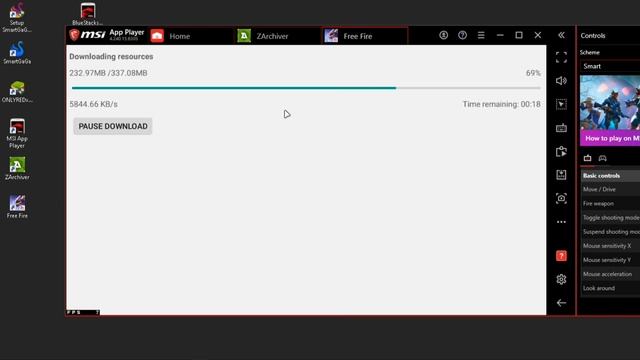Click the FPS counter overlay
640x360 pixels.
pos(83,312)
